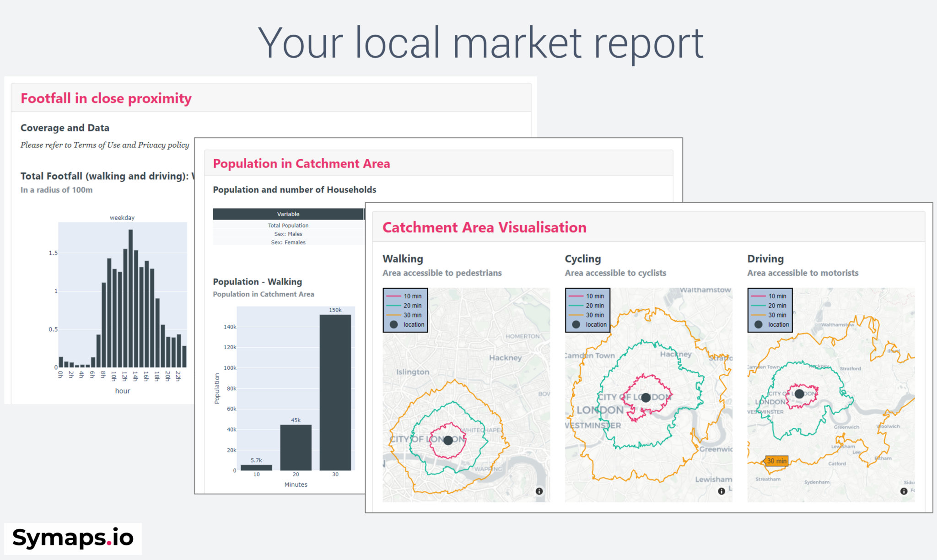Click the location marker on Driving map
Image resolution: width=937 pixels, height=560 pixels.
(799, 393)
